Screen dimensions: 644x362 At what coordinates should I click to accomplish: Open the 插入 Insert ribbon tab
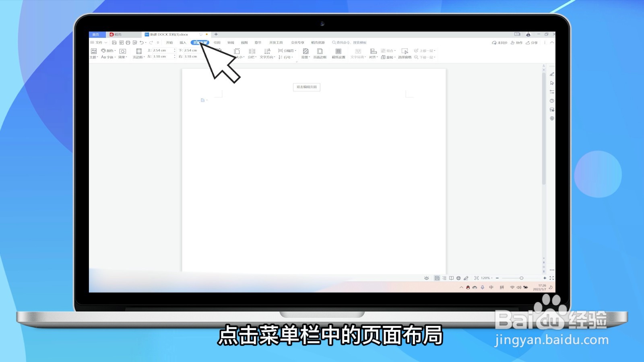(x=183, y=43)
